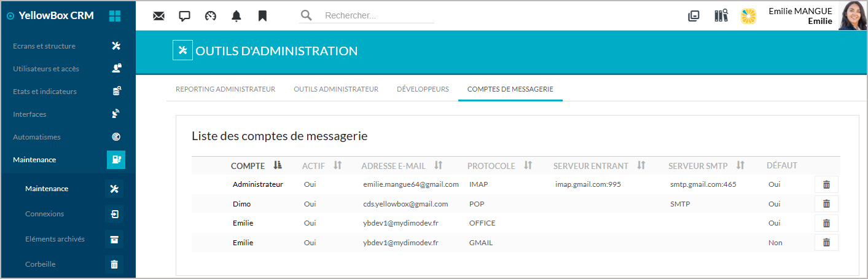Open Emilie MANGUE profile photo
The height and width of the screenshot is (279, 868).
(852, 16)
